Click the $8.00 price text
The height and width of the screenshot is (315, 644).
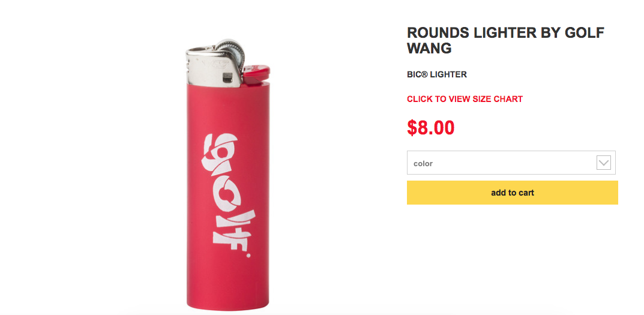(430, 127)
